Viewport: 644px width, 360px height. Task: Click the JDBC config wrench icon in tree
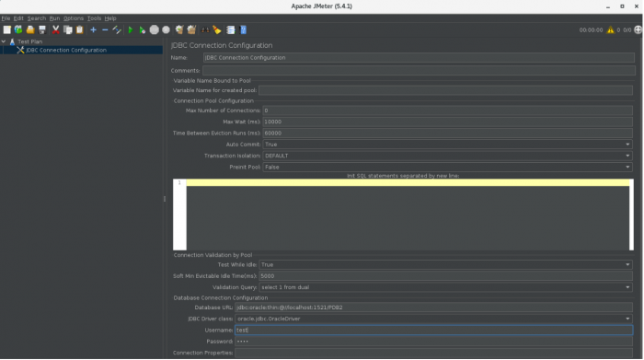click(20, 50)
